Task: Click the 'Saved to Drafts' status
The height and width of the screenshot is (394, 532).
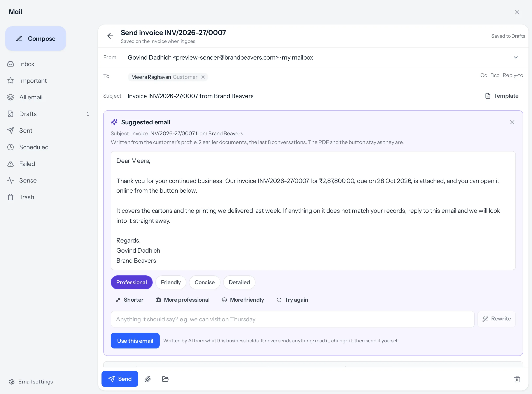Action: click(x=508, y=36)
